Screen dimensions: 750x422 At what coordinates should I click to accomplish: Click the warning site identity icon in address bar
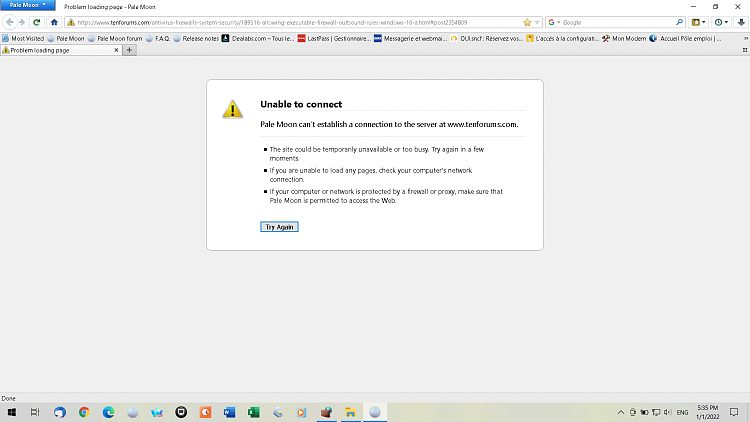71,22
